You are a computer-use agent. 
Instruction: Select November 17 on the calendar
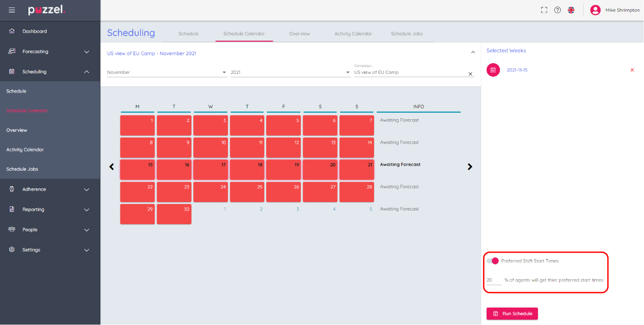tap(211, 169)
